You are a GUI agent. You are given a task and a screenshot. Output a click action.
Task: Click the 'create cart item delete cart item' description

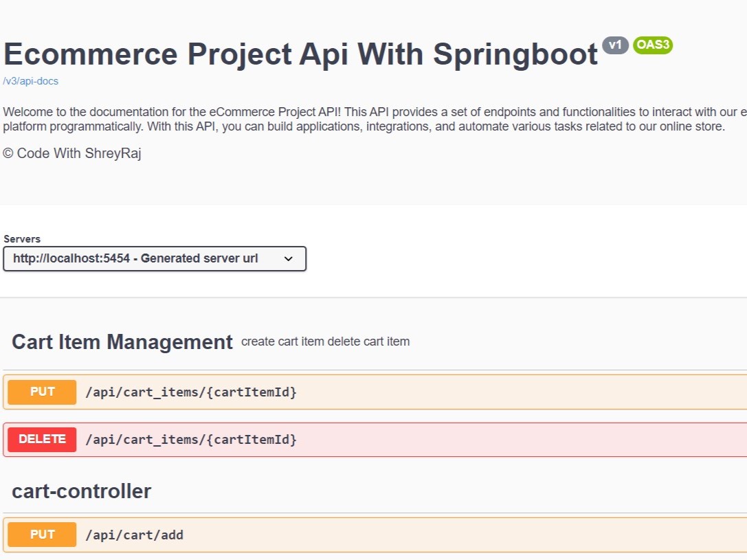tap(325, 341)
